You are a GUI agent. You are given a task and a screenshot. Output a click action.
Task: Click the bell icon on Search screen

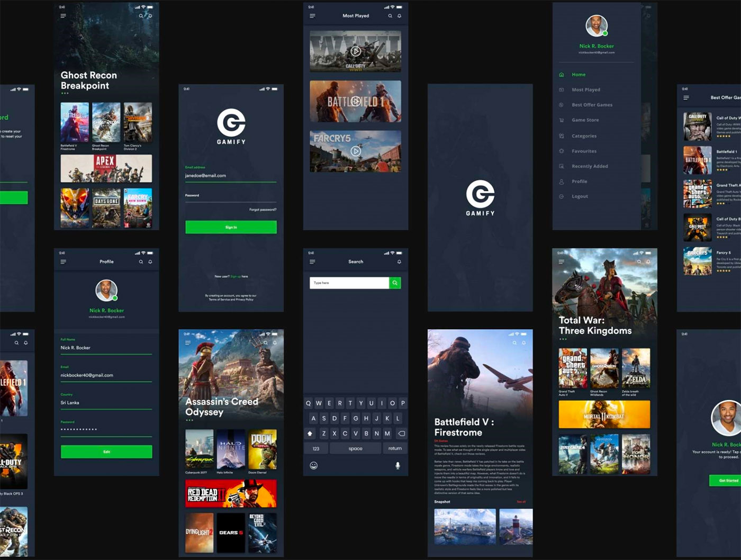pos(399,261)
